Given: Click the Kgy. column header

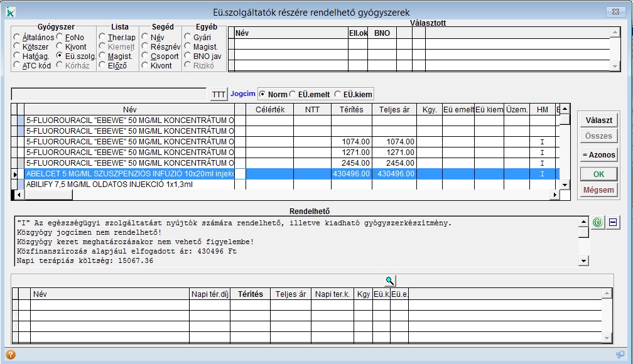Looking at the screenshot, I should pyautogui.click(x=430, y=109).
